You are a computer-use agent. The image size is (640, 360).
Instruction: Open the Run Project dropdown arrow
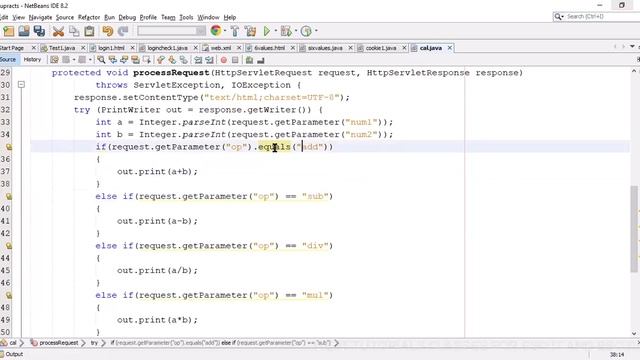click(x=276, y=31)
